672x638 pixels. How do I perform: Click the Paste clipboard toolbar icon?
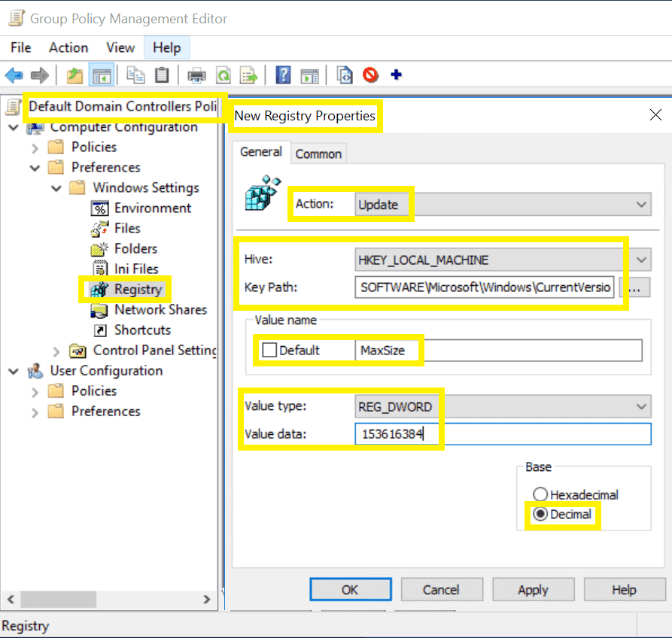click(162, 75)
